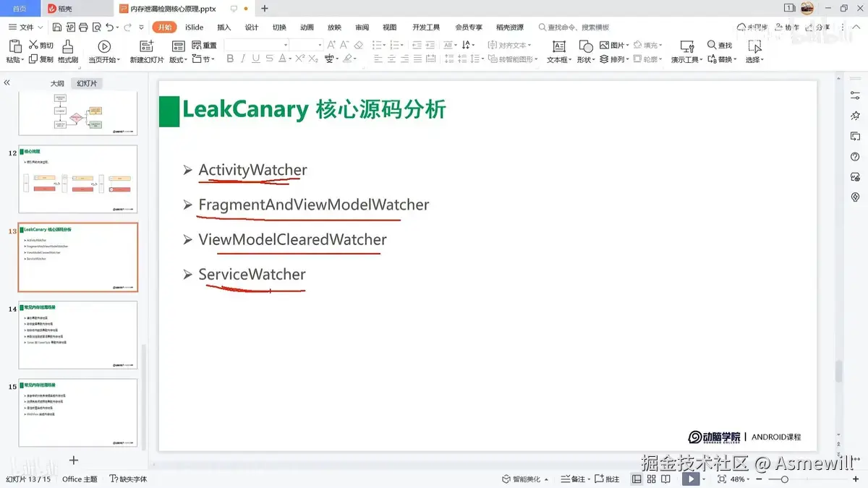Image resolution: width=868 pixels, height=488 pixels.
Task: Open the 文件 (File) menu
Action: (x=25, y=27)
